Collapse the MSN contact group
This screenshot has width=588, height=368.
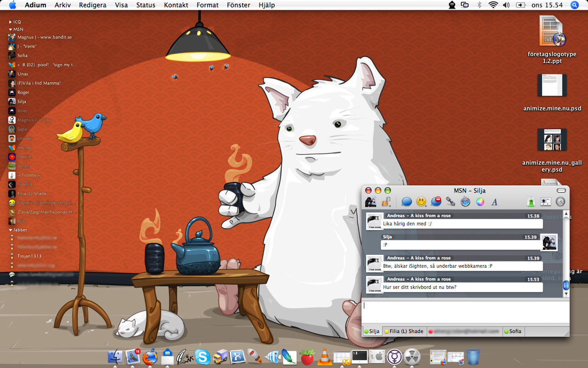11,29
